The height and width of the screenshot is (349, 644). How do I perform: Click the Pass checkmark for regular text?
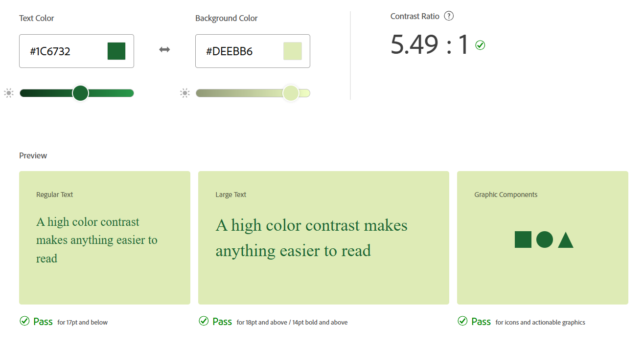coord(24,321)
